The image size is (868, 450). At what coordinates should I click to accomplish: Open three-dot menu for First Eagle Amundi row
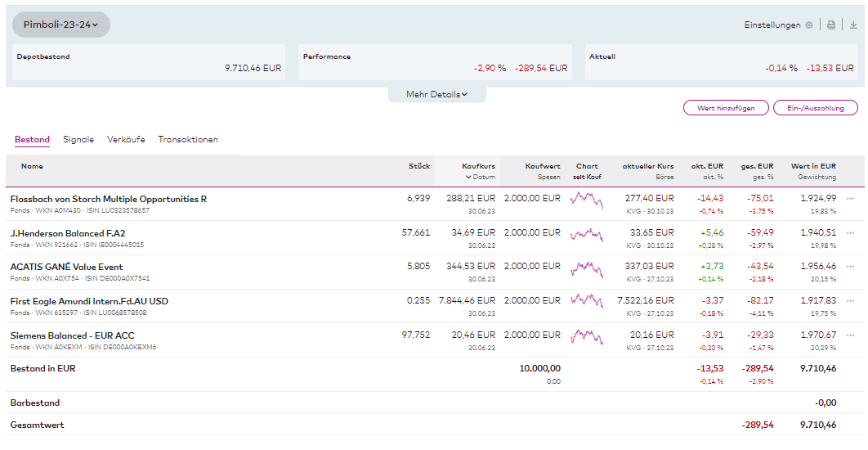click(x=851, y=301)
